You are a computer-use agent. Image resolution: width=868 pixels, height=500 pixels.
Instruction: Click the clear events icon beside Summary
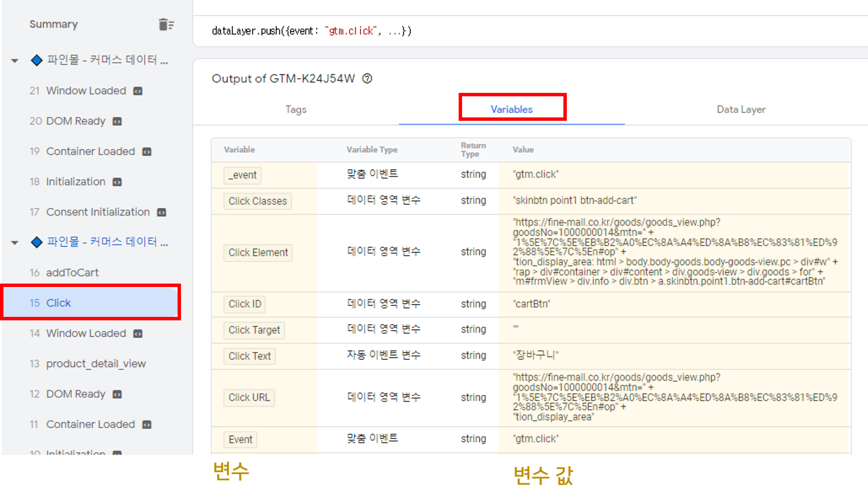166,25
